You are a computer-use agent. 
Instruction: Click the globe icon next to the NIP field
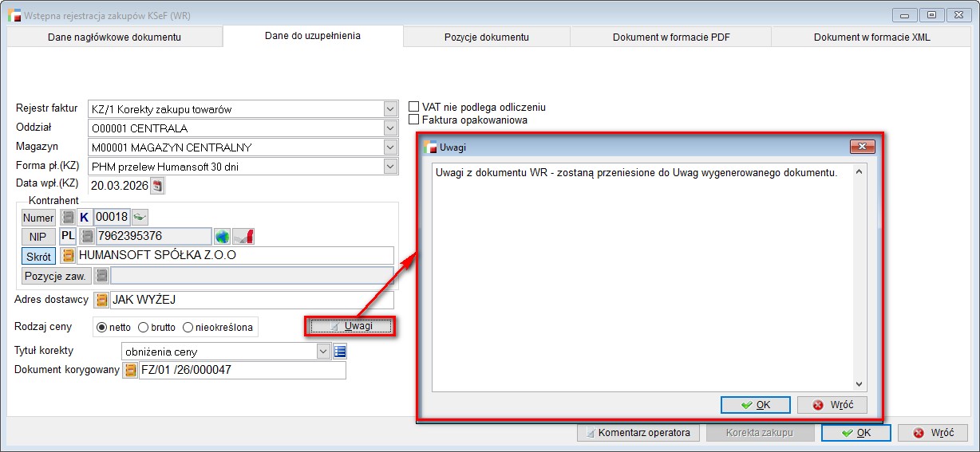click(222, 237)
